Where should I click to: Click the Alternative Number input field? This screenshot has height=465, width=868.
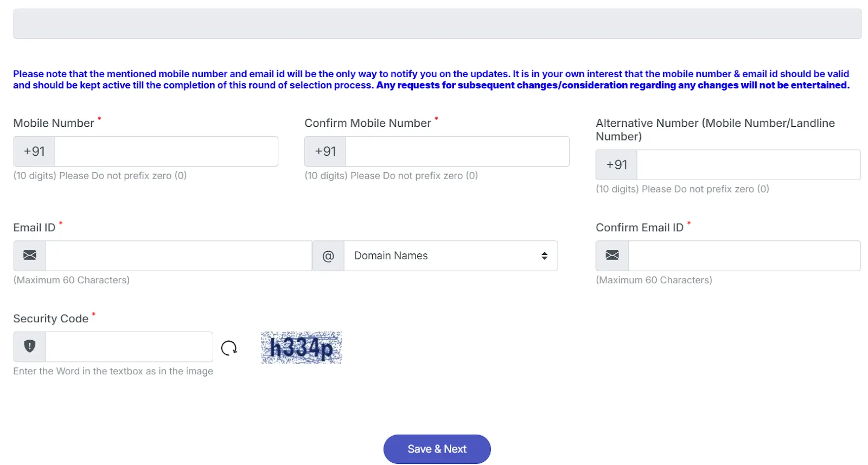(748, 164)
